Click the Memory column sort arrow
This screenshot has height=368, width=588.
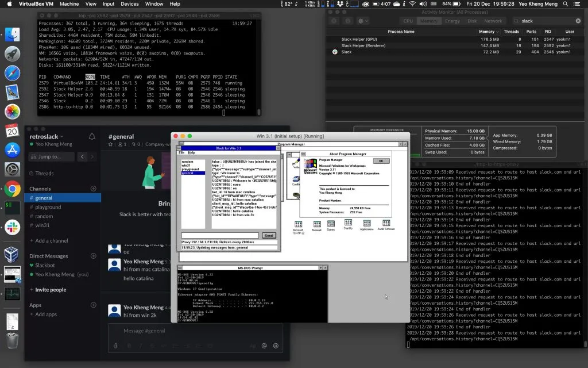[x=498, y=31]
